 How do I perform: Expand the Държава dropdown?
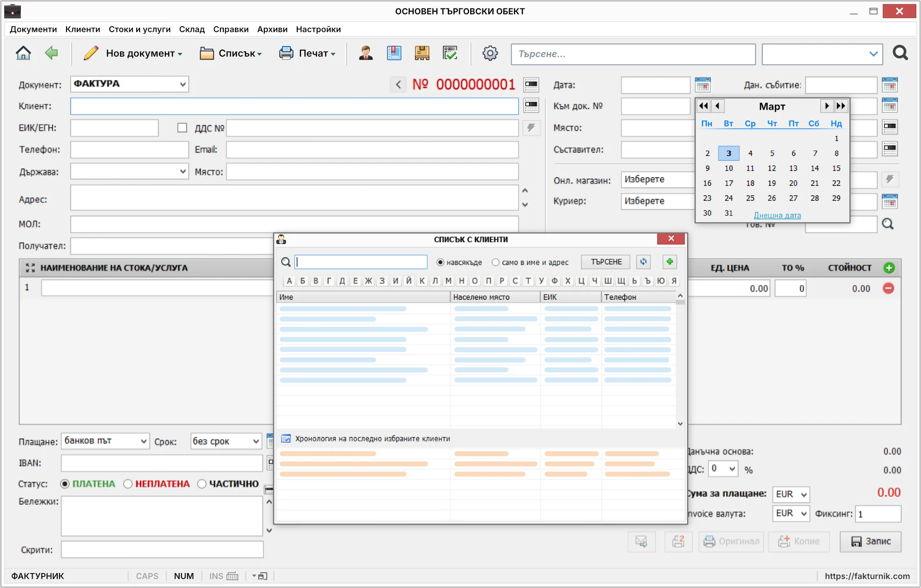[129, 172]
